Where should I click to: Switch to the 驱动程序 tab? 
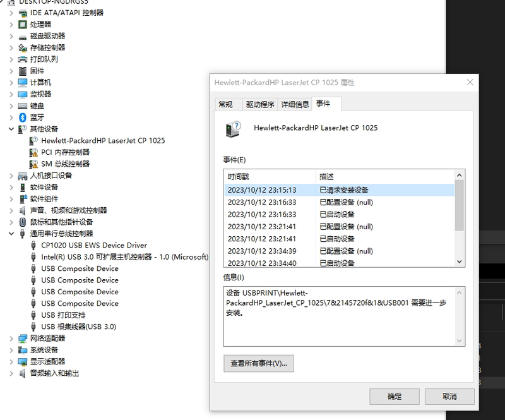tap(260, 104)
